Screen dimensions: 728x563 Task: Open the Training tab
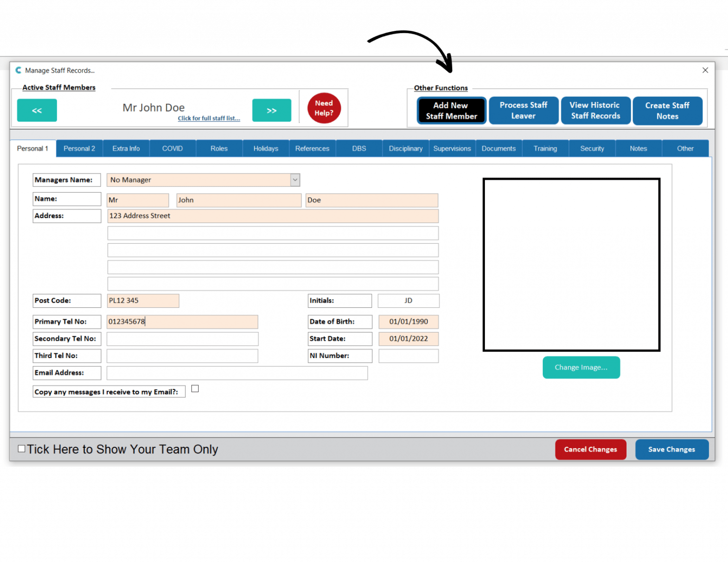pos(545,148)
